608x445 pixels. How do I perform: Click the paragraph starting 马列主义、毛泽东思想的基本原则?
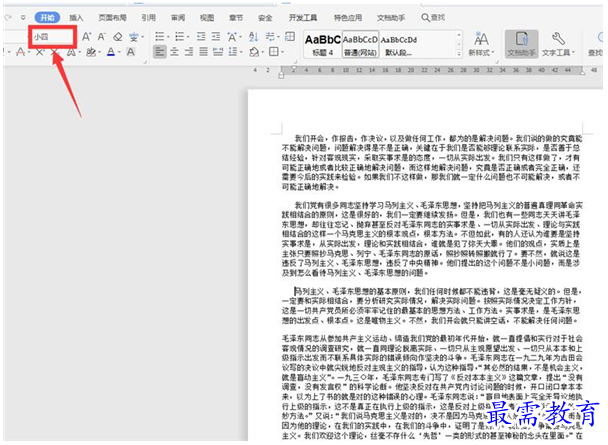click(x=432, y=306)
